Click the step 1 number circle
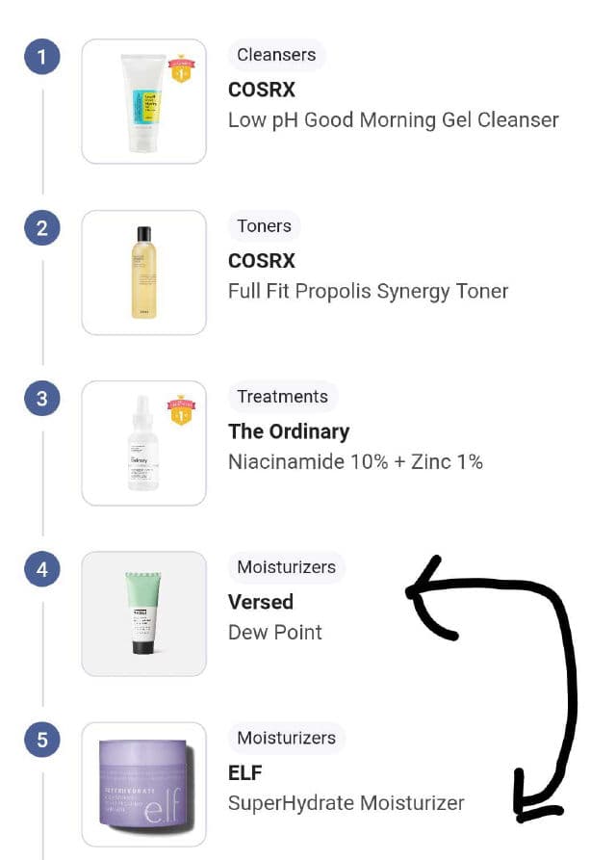Image resolution: width=616 pixels, height=860 pixels. [41, 57]
